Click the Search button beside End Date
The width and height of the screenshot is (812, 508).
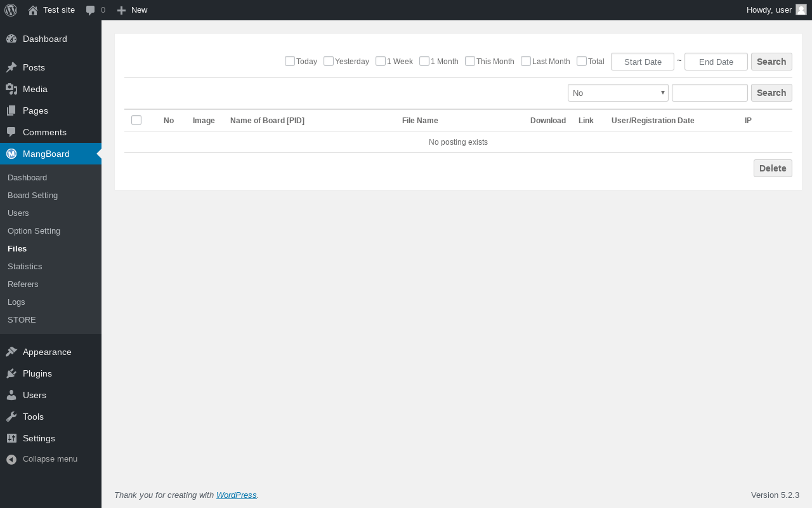click(771, 62)
